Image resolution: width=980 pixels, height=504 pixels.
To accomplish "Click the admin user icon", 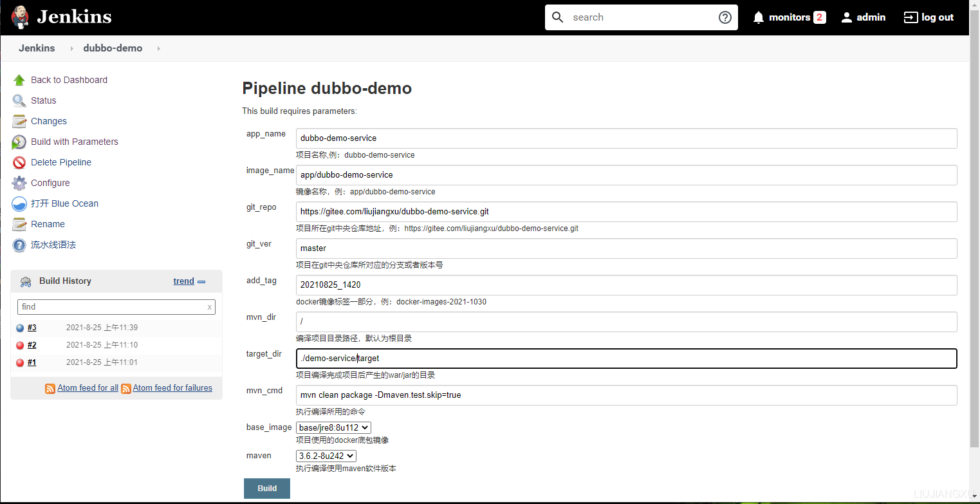I will click(x=847, y=17).
